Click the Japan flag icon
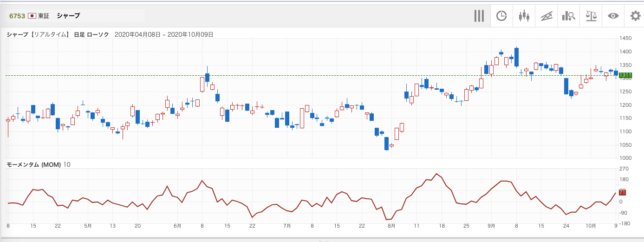This screenshot has width=644, height=242. tap(32, 16)
